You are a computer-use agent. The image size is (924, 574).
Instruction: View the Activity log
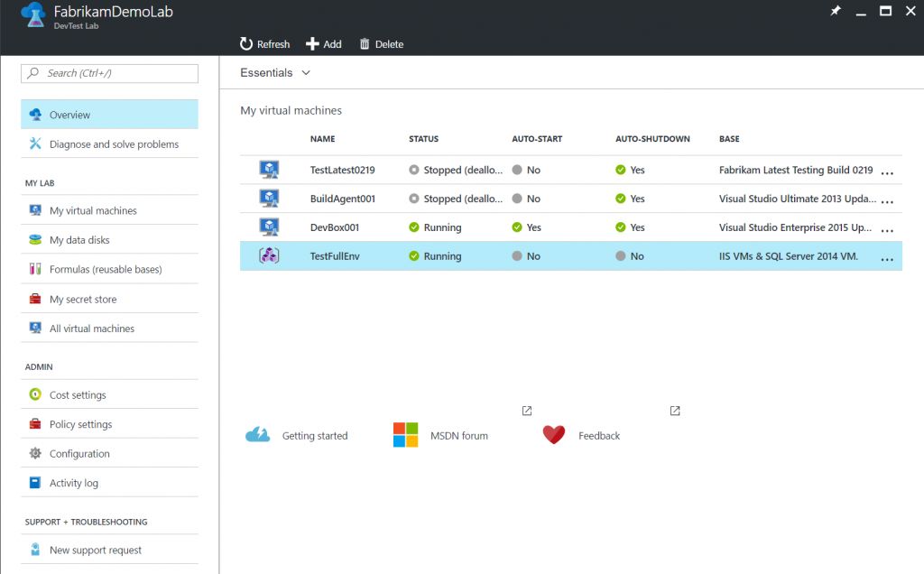point(72,482)
